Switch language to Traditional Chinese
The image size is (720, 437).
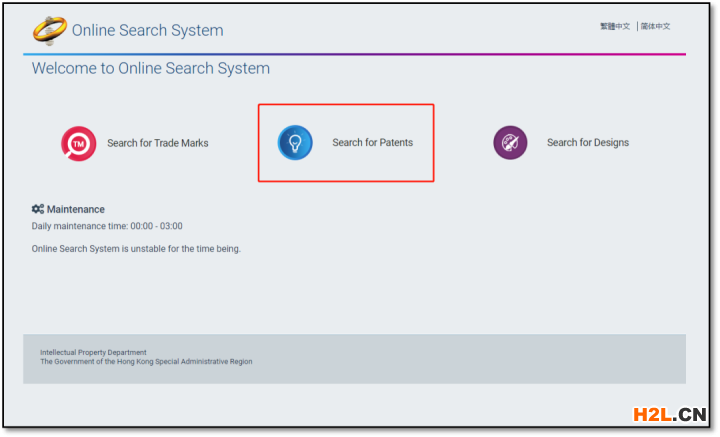point(615,27)
